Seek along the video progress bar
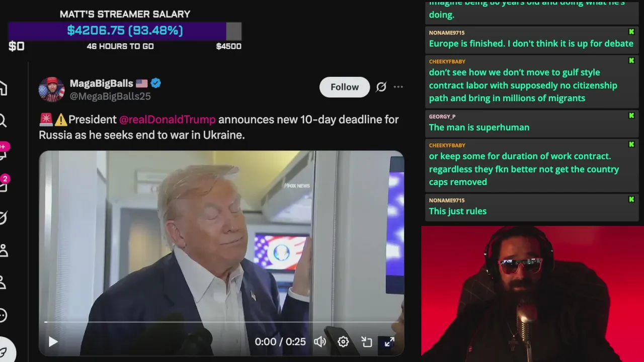 click(x=221, y=322)
